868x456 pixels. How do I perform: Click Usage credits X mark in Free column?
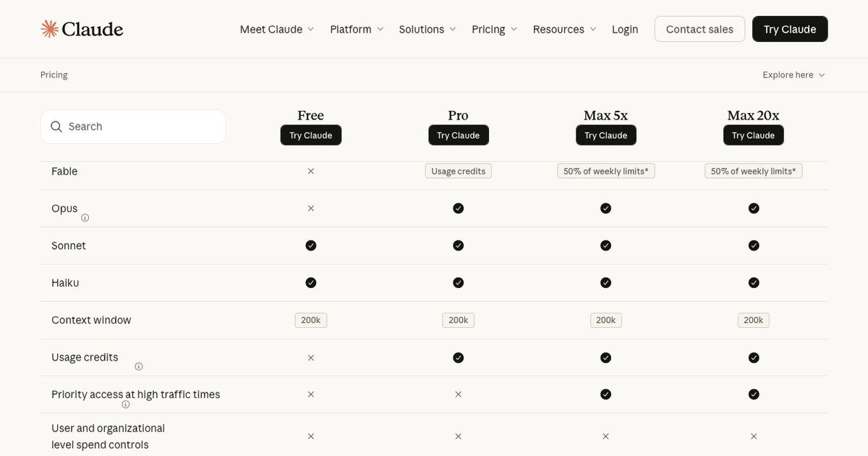pos(311,358)
